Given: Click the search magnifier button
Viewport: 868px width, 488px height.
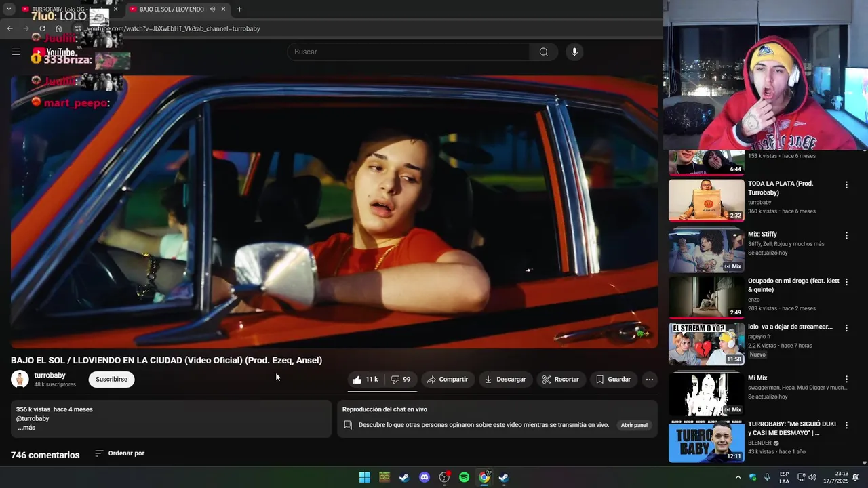Looking at the screenshot, I should (x=544, y=52).
